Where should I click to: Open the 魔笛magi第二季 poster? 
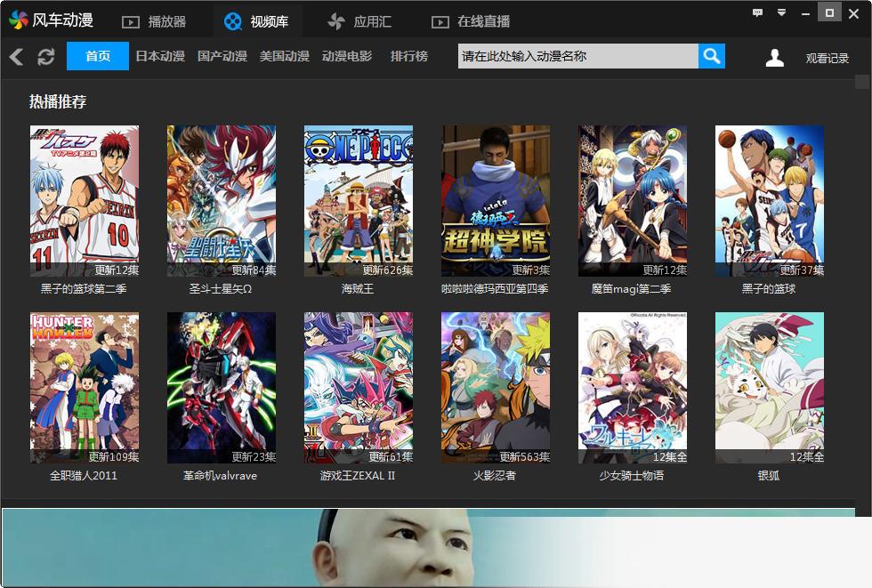(x=633, y=201)
